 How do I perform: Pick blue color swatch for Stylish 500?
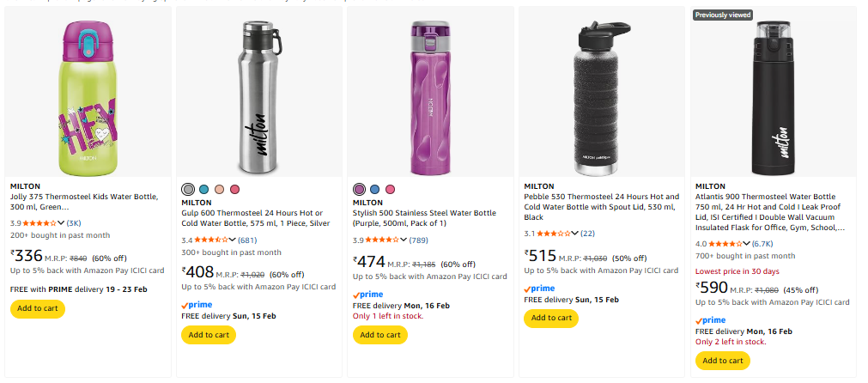375,189
